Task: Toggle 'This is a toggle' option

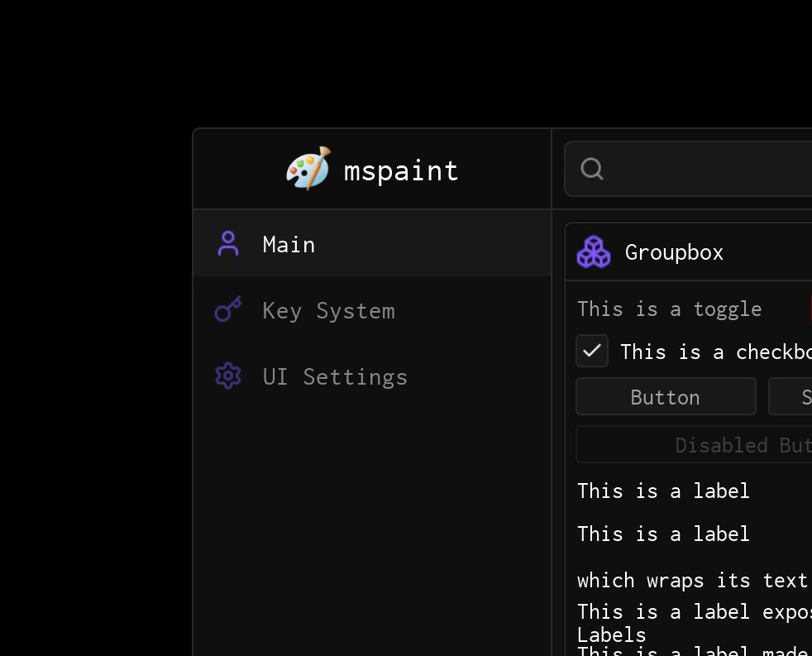Action: tap(669, 309)
